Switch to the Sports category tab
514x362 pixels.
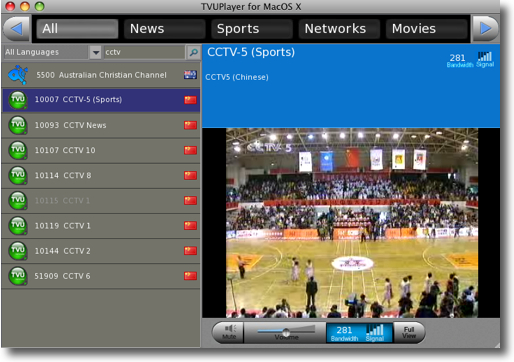pos(252,29)
